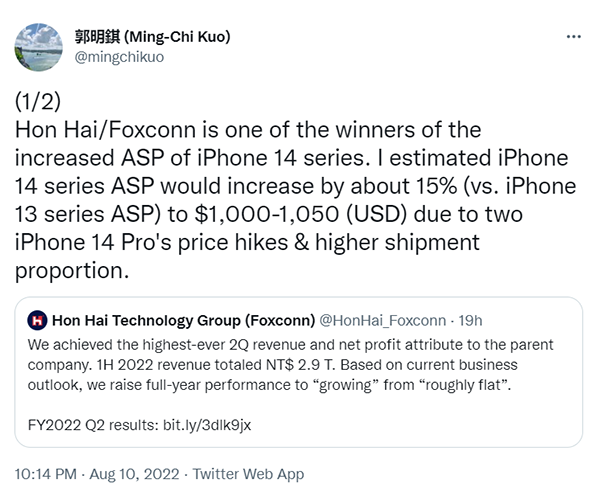Open Hon Hai Technology Group (Foxconn) profile name
This screenshot has height=500, width=600.
click(x=182, y=320)
